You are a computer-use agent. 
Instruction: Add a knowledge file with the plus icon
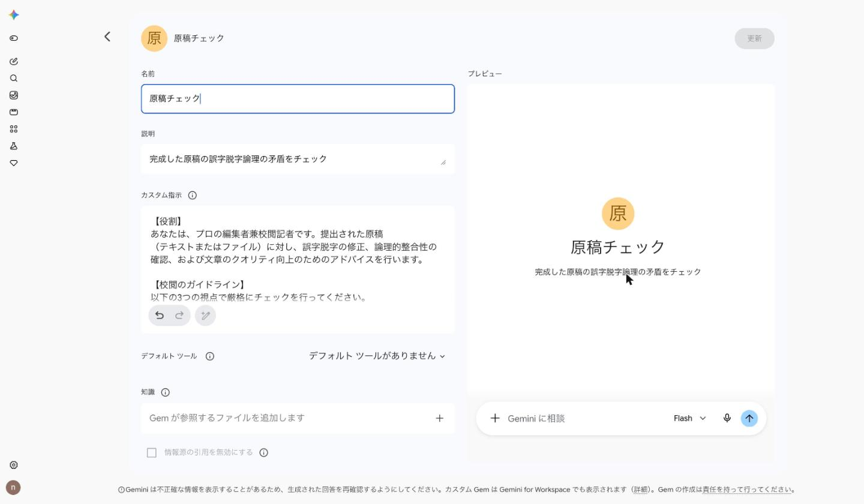click(x=440, y=418)
